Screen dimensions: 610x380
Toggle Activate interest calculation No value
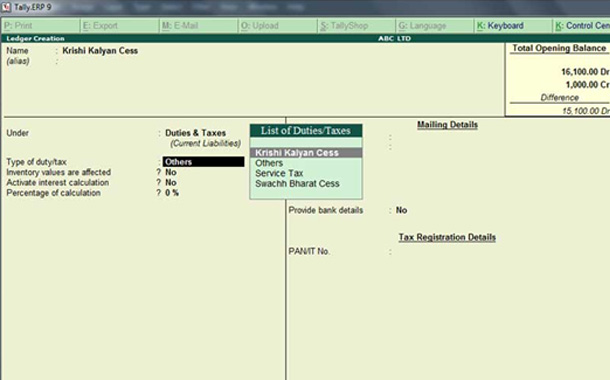tap(171, 182)
